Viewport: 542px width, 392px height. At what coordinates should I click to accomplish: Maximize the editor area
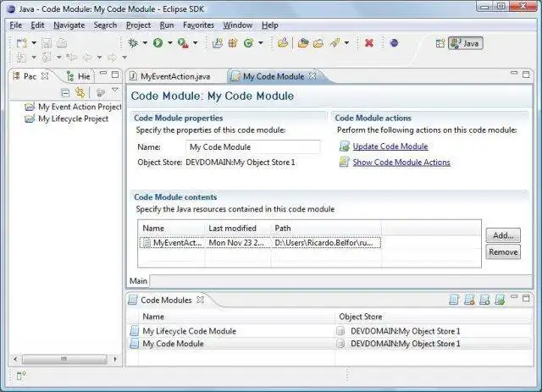point(526,75)
